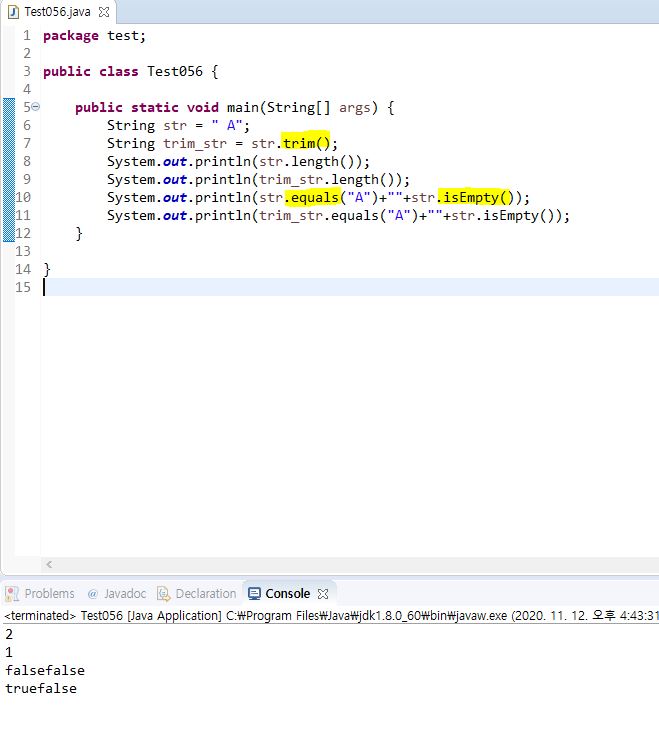Click the terminated Test056 launch description
This screenshot has height=749, width=659.
click(x=331, y=615)
